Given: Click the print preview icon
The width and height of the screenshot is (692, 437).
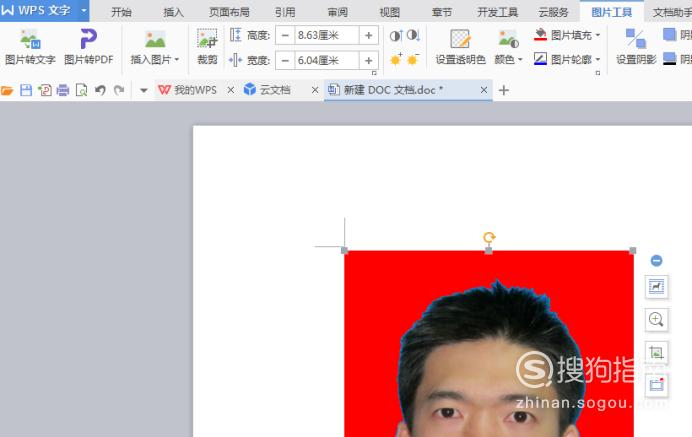Looking at the screenshot, I should (81, 90).
